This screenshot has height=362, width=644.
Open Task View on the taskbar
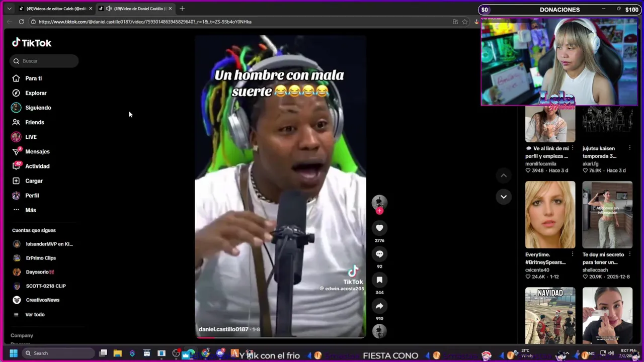coord(103,353)
